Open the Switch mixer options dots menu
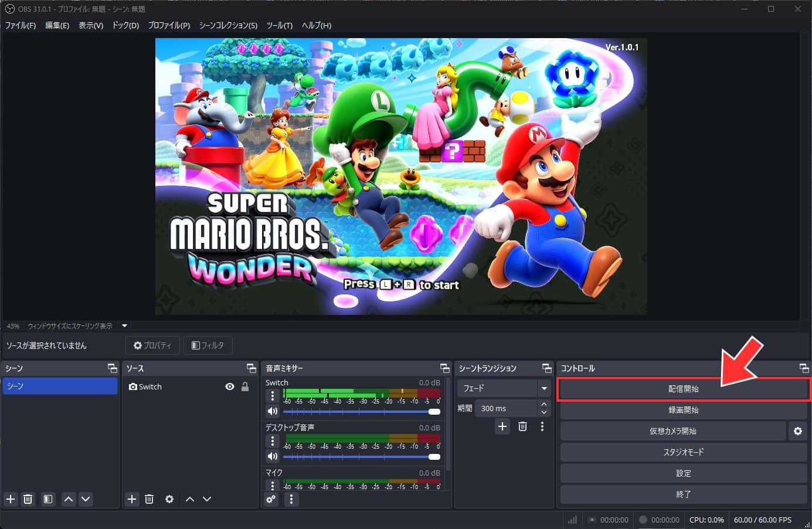The width and height of the screenshot is (812, 529). [271, 395]
